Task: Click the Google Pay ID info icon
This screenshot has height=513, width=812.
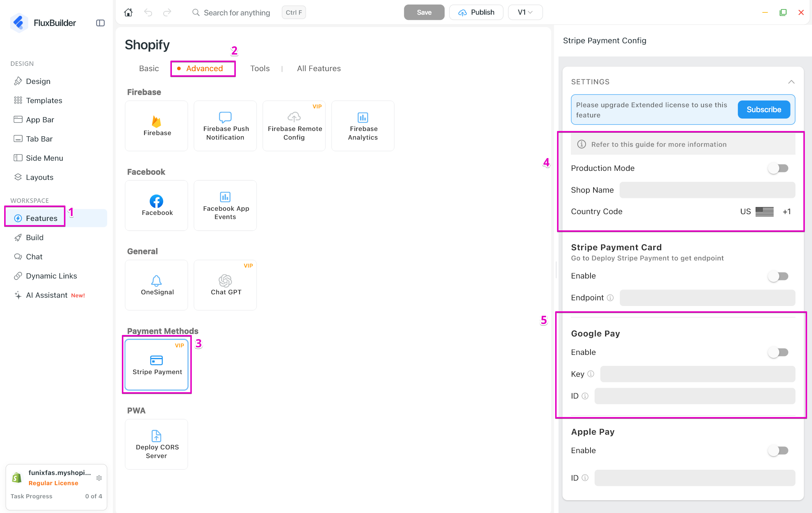Action: pos(585,396)
